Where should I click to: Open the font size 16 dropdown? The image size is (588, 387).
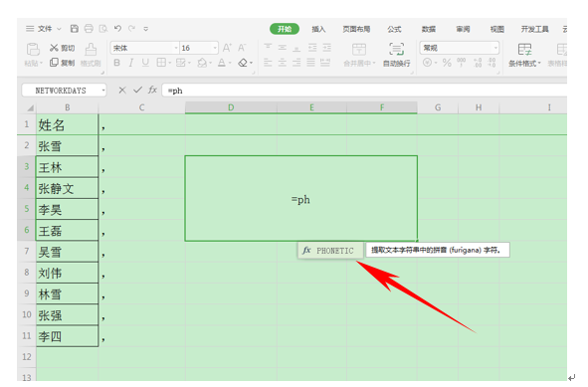[x=215, y=48]
